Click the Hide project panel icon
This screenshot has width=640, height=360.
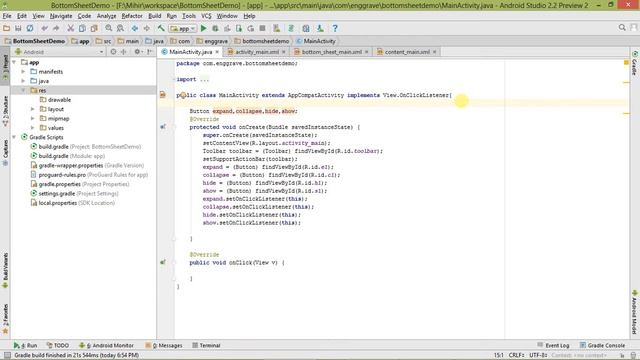150,52
